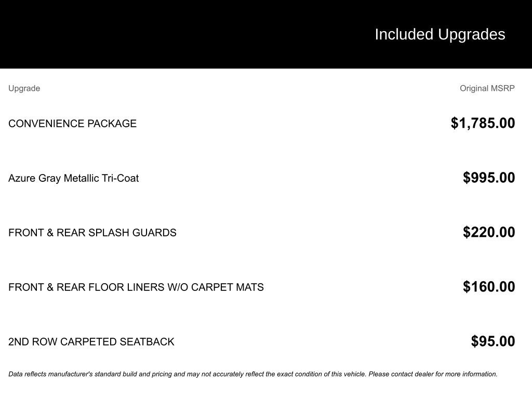532x399 pixels.
Task: Click the Original MSRP column header
Action: (487, 88)
